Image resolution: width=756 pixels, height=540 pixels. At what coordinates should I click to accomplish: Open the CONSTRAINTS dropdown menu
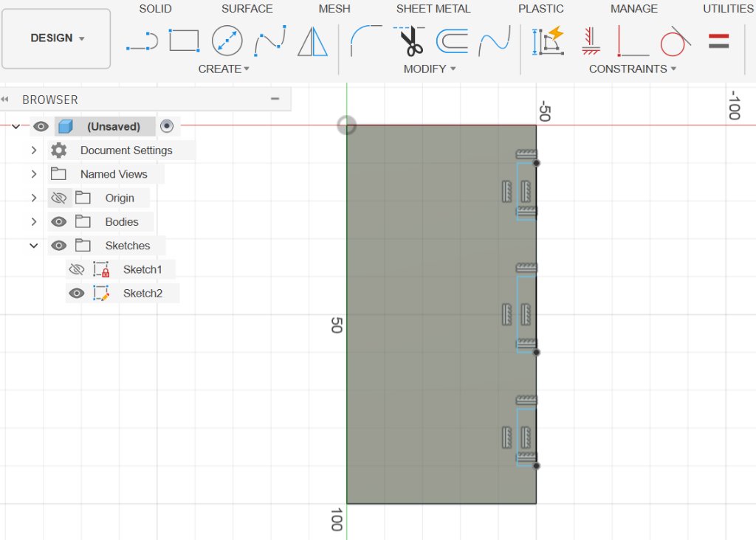[x=633, y=69]
